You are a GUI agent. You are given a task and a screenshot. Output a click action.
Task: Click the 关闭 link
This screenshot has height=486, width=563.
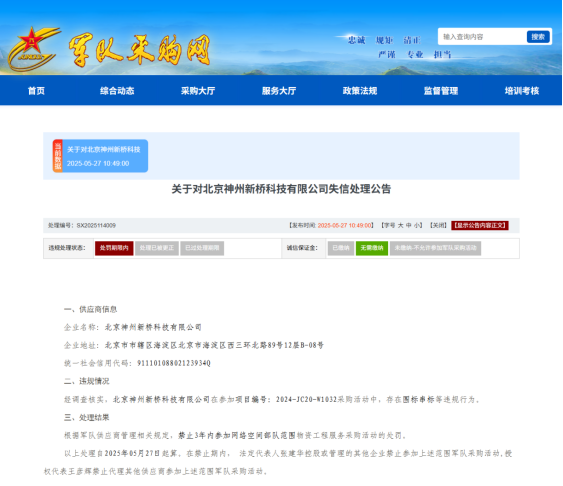click(438, 225)
